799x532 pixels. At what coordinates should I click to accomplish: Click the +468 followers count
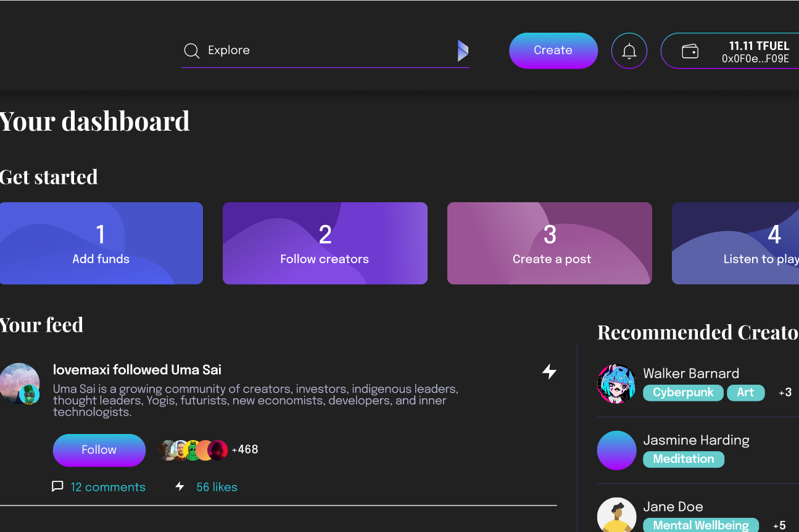245,449
